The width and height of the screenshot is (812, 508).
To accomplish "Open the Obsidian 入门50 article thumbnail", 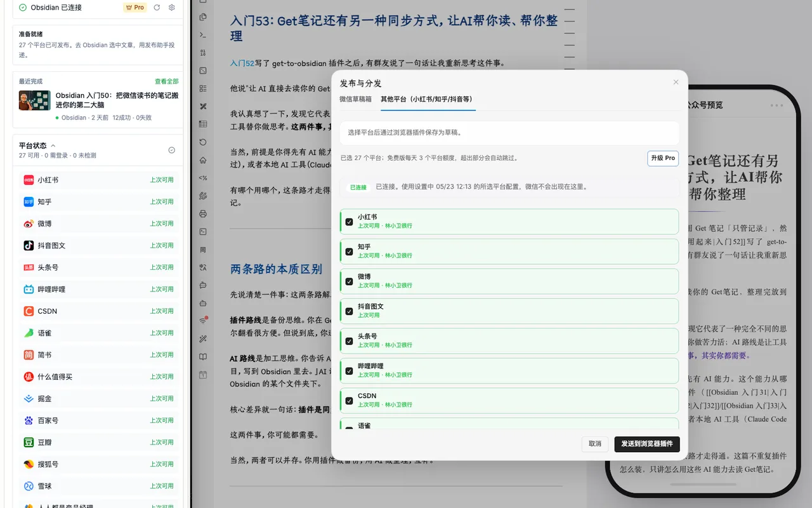I will coord(34,100).
